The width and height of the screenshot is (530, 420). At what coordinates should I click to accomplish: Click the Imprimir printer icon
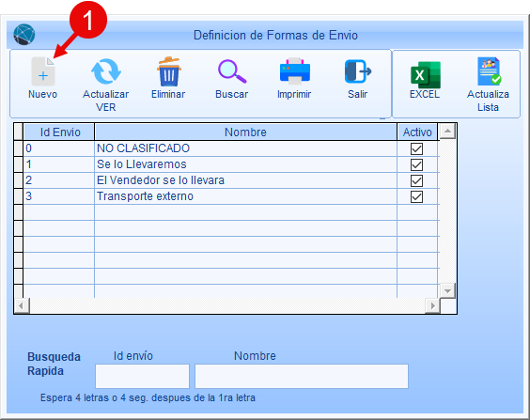(x=295, y=71)
